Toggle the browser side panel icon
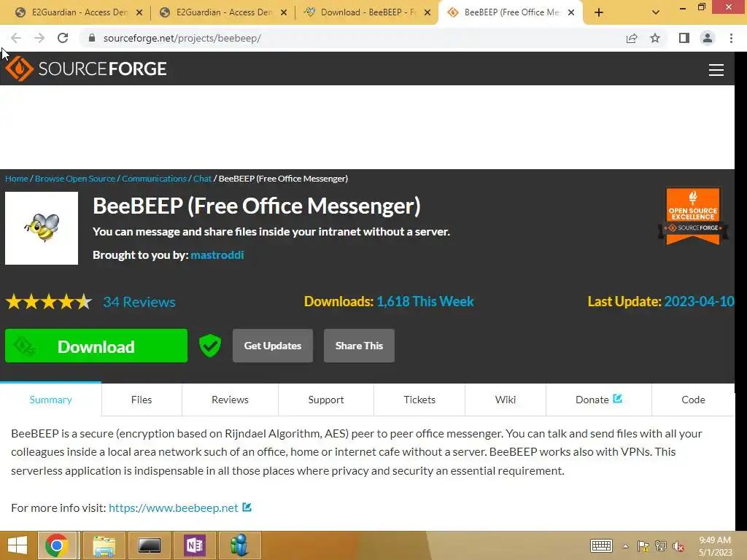 [x=684, y=38]
